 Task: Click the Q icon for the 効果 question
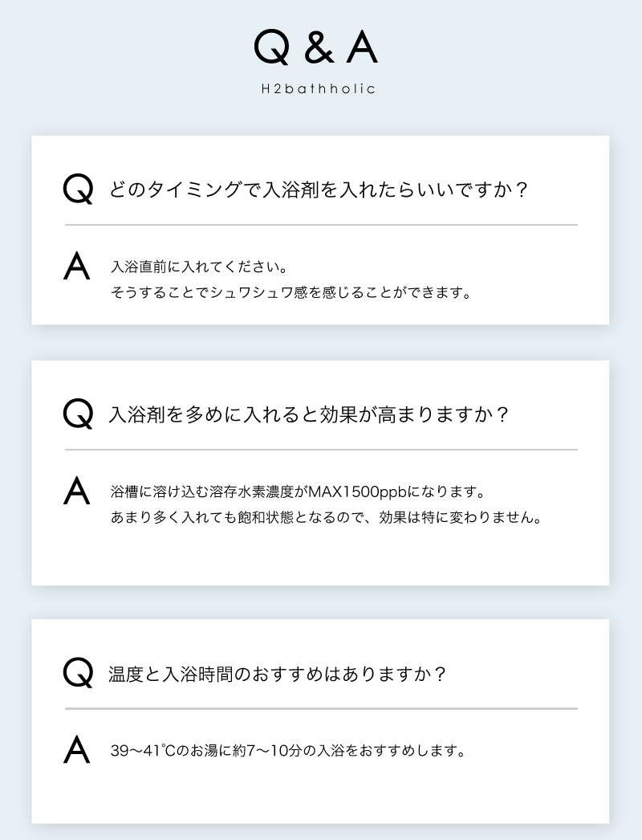[78, 414]
